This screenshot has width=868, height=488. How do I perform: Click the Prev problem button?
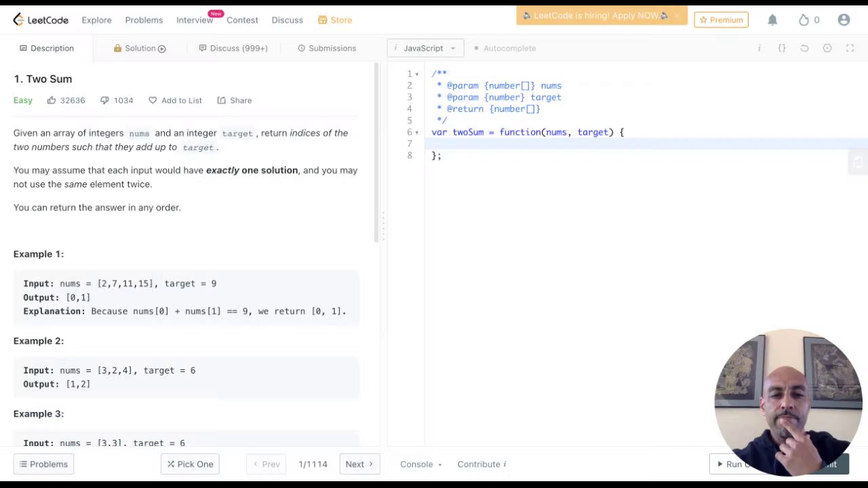tap(266, 464)
